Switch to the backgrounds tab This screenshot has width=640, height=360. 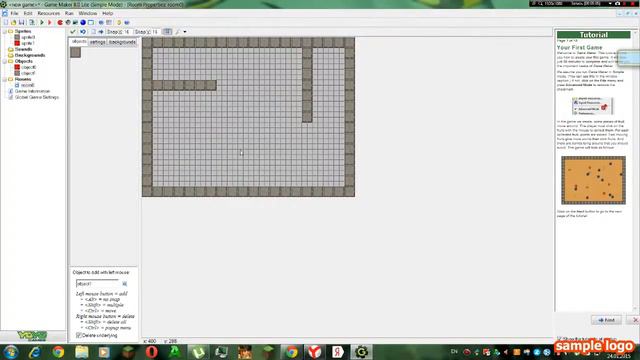coord(122,42)
